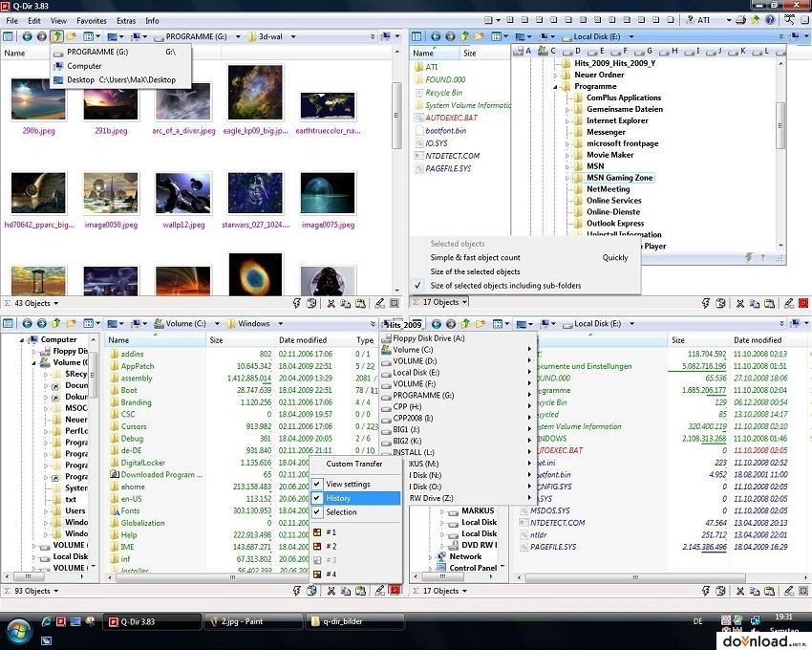
Task: Click paste icon in top-left status bar
Action: 360,303
